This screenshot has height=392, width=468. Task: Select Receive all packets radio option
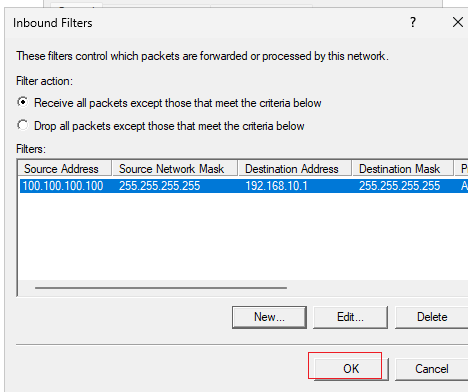point(23,102)
